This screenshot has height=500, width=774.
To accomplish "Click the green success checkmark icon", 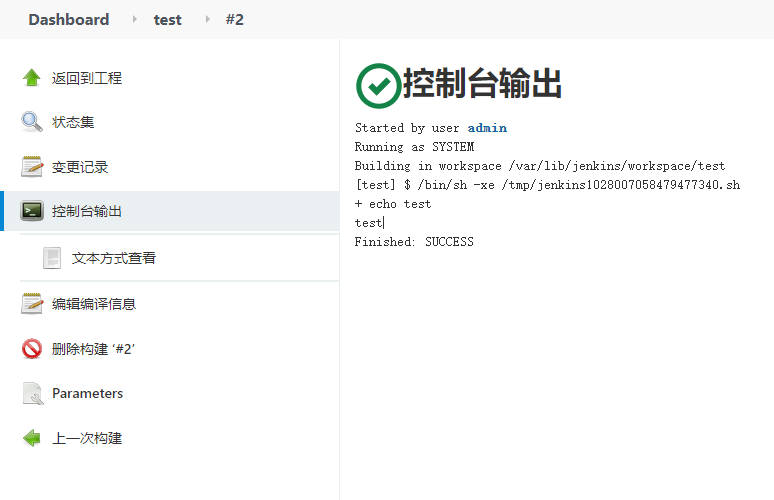I will click(x=377, y=85).
